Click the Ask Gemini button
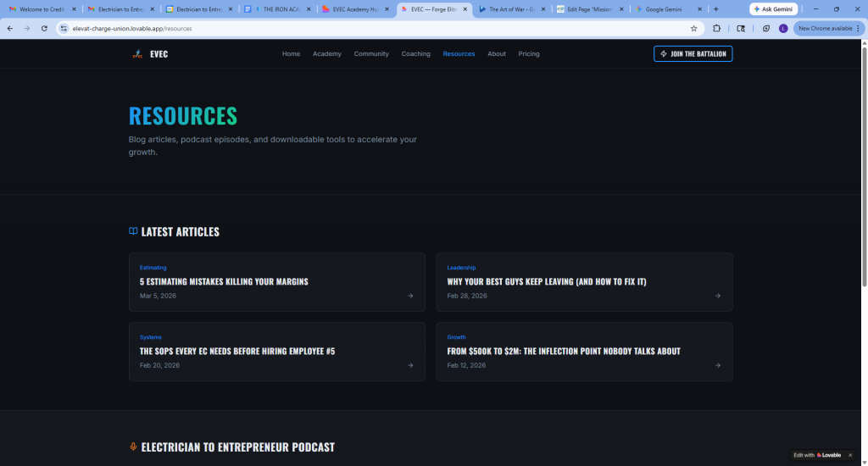Screen dimensions: 868x466 [x=773, y=9]
